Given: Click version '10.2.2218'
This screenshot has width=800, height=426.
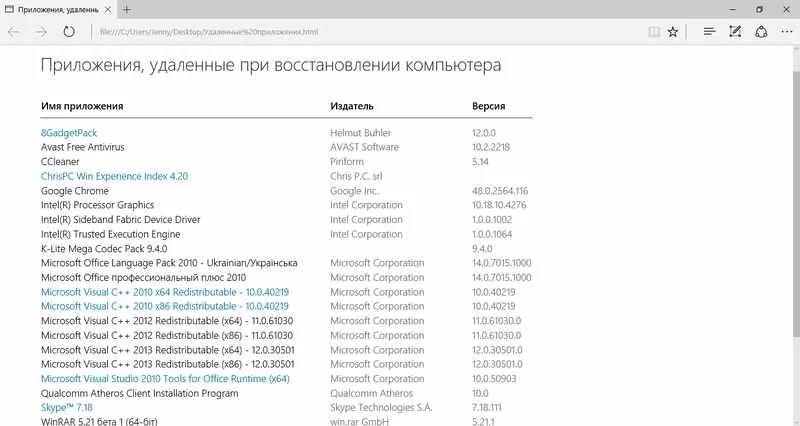Looking at the screenshot, I should pos(491,147).
